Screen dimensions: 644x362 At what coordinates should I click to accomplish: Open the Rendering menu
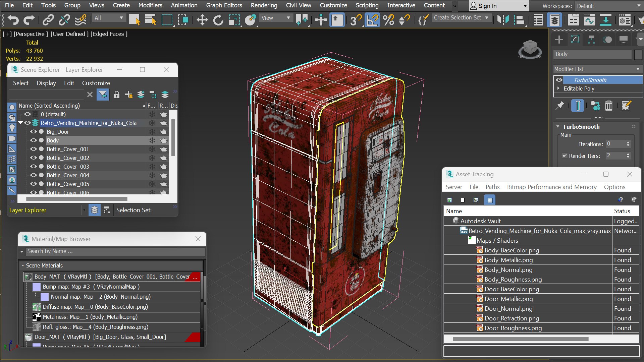[x=264, y=5]
